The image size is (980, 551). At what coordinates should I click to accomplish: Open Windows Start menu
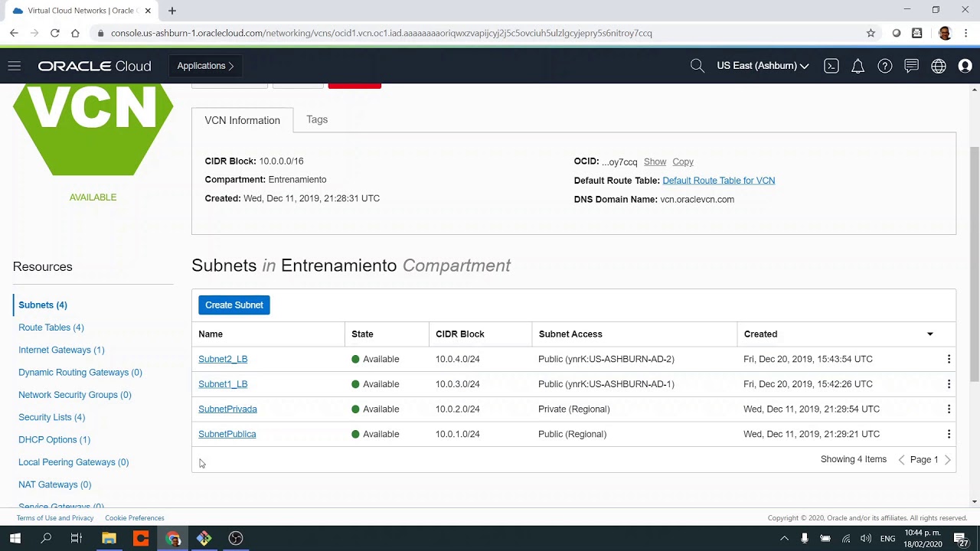pos(15,539)
